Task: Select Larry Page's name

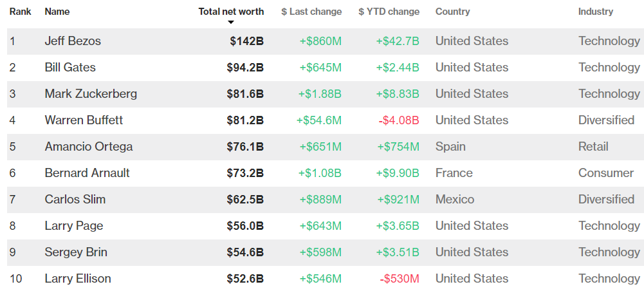Action: pyautogui.click(x=73, y=226)
